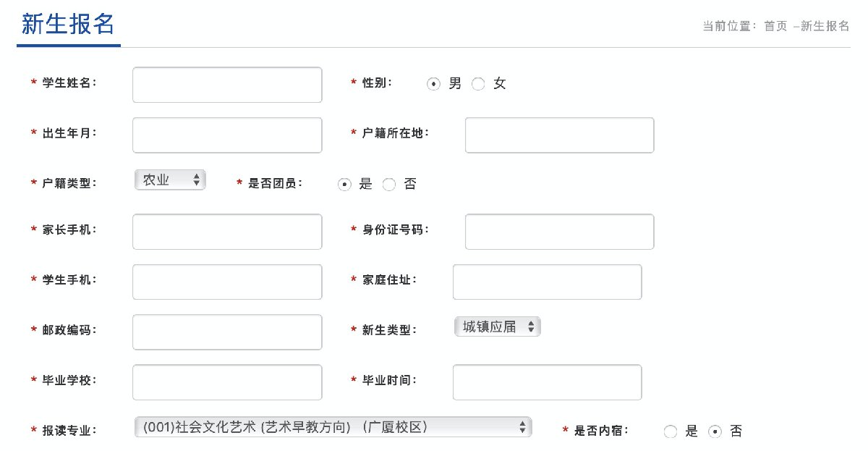868x451 pixels.
Task: Focus the 家庭住址 input field
Action: pyautogui.click(x=547, y=282)
